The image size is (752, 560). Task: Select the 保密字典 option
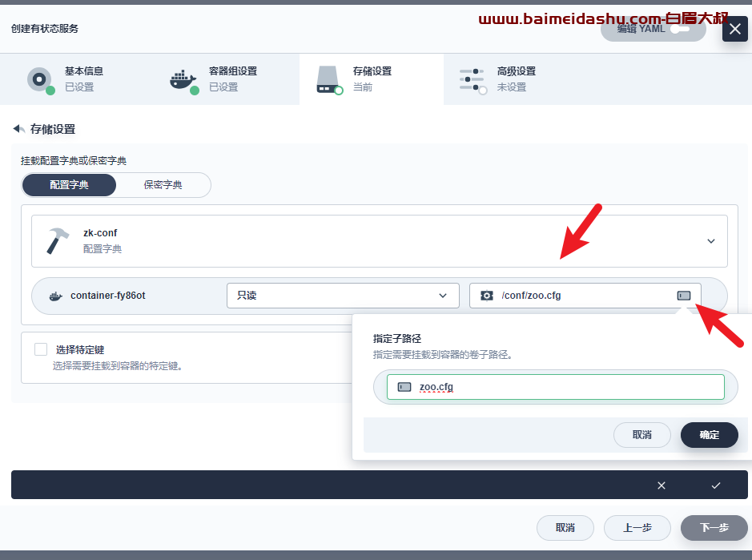click(163, 185)
